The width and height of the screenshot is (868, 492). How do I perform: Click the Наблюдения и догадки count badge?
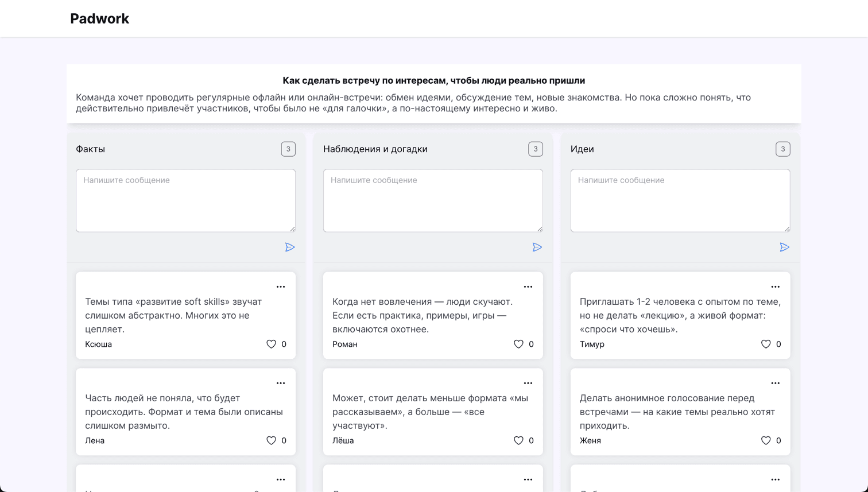535,149
